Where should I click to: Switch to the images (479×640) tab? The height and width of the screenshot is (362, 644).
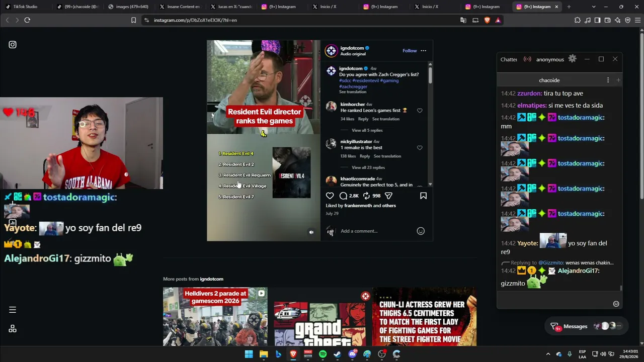[129, 7]
